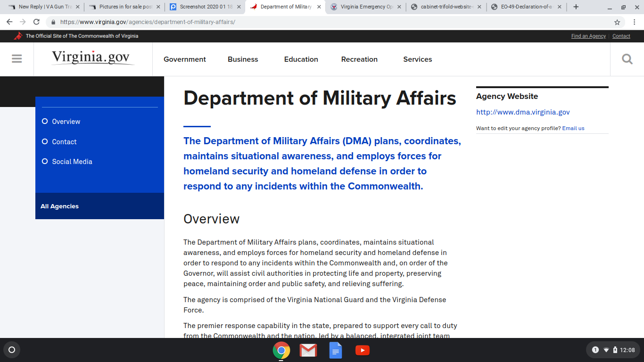Image resolution: width=644 pixels, height=362 pixels.
Task: Click the Wi-Fi status icon
Action: coord(606,350)
